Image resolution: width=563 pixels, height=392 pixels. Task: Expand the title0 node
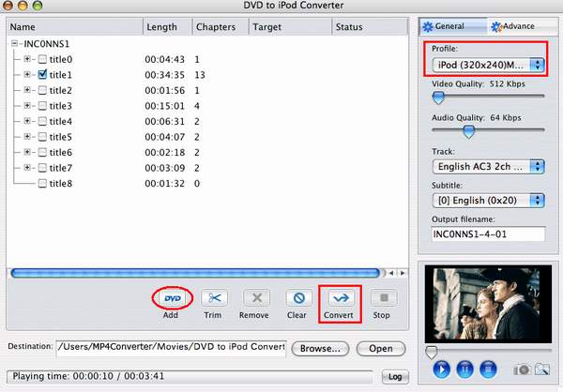[27, 59]
